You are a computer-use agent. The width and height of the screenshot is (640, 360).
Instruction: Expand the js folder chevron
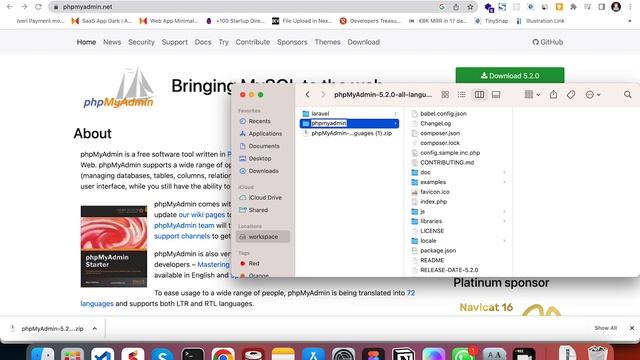coord(504,211)
